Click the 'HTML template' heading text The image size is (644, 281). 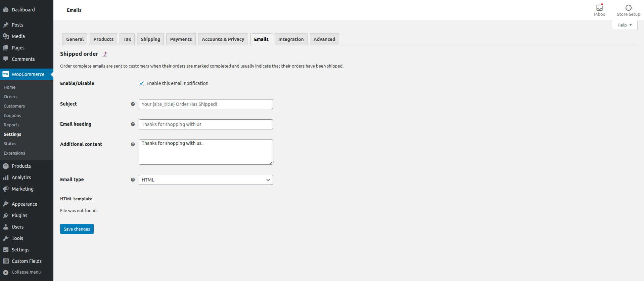click(76, 199)
